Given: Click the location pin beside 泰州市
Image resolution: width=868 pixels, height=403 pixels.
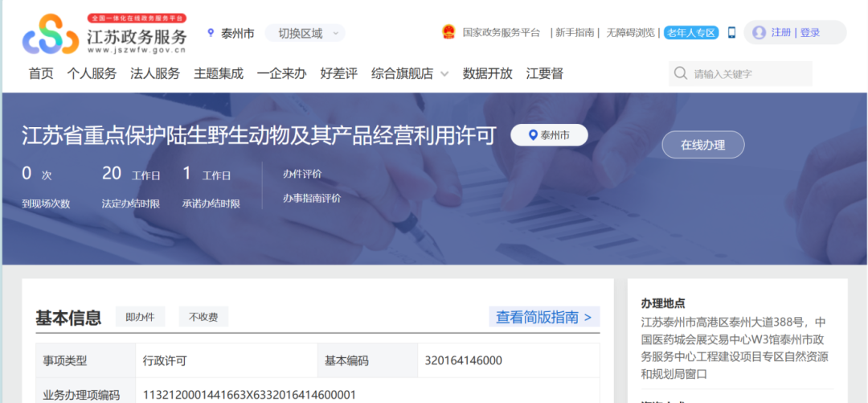Looking at the screenshot, I should coord(211,33).
